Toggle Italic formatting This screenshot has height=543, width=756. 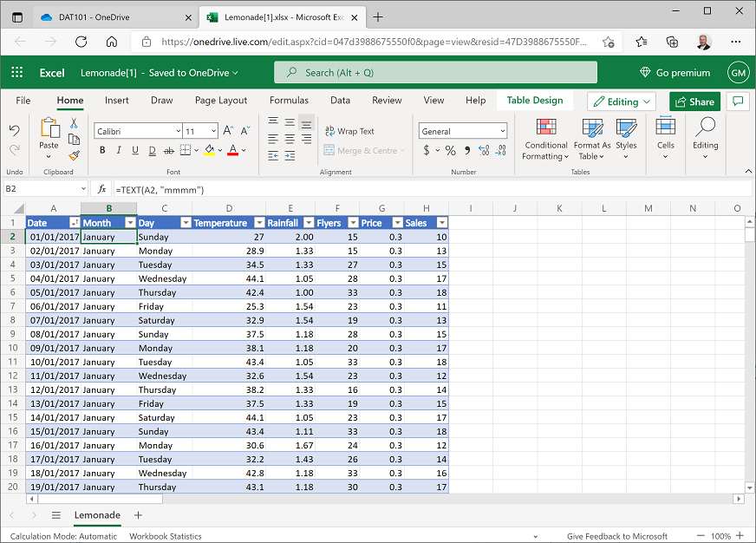click(x=119, y=150)
